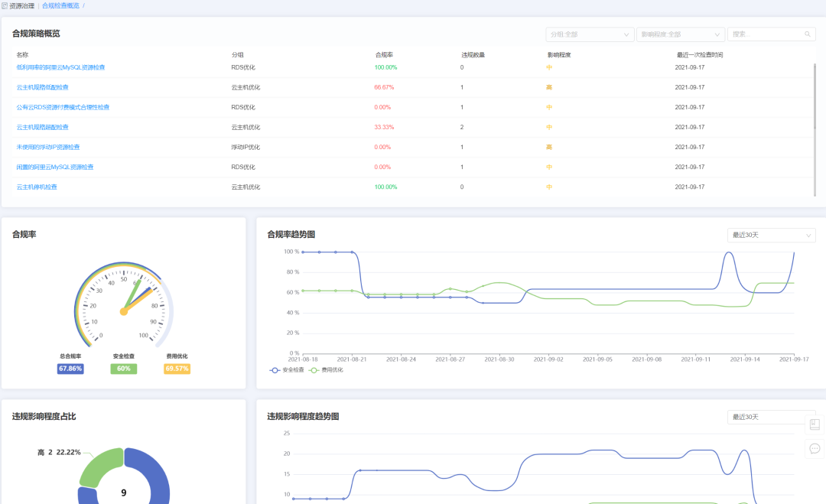Toggle the 安全检查 legend series

pos(287,370)
